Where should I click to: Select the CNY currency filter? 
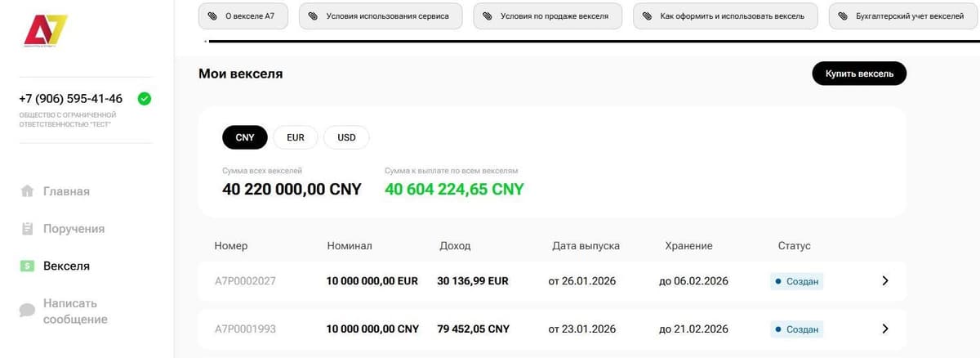pos(245,137)
